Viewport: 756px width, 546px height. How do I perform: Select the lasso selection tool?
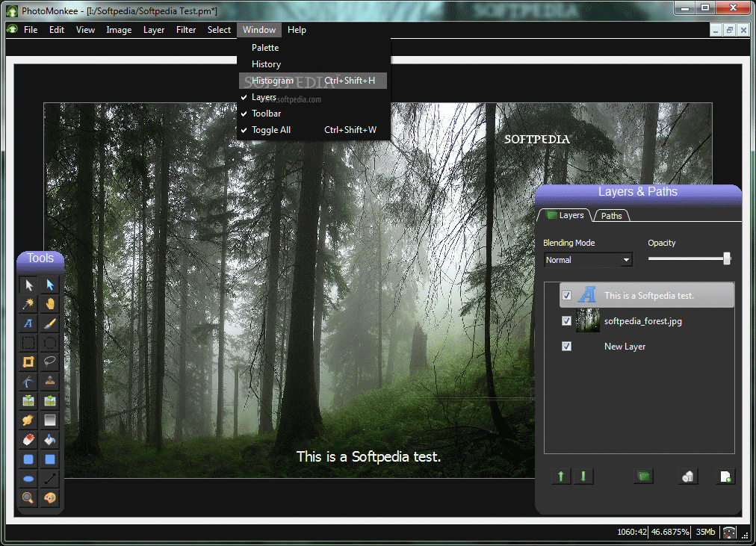click(x=49, y=362)
